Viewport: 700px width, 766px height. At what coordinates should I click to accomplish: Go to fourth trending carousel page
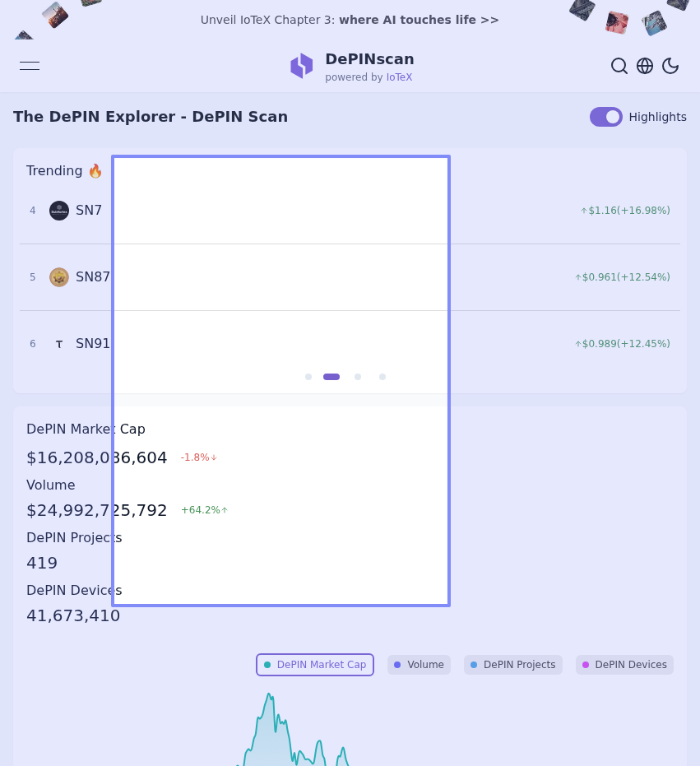[382, 377]
